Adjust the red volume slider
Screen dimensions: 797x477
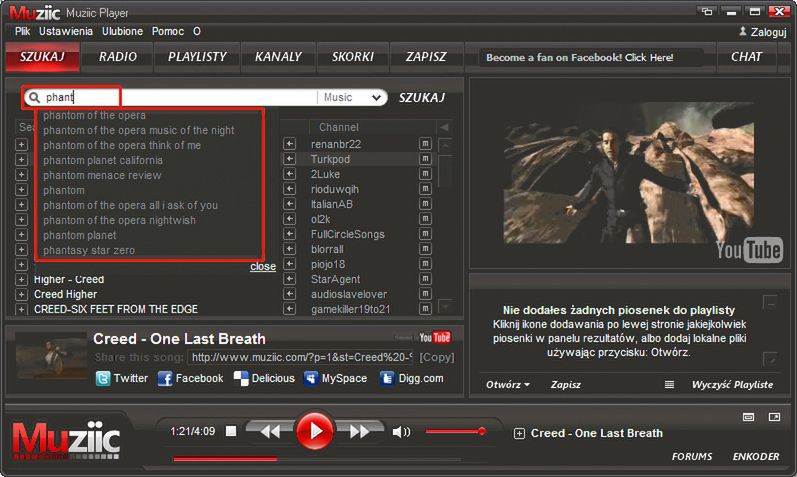coord(455,432)
